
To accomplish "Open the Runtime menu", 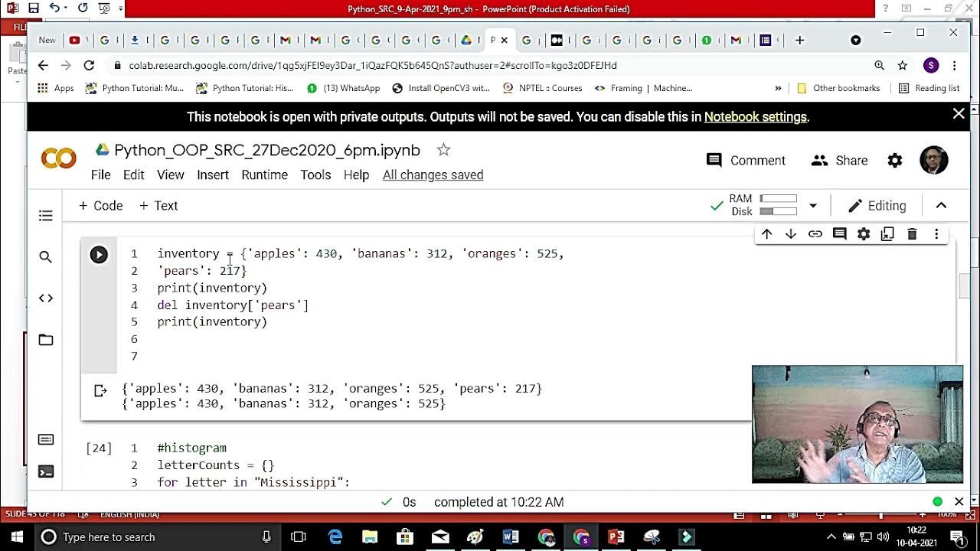I will click(x=264, y=175).
